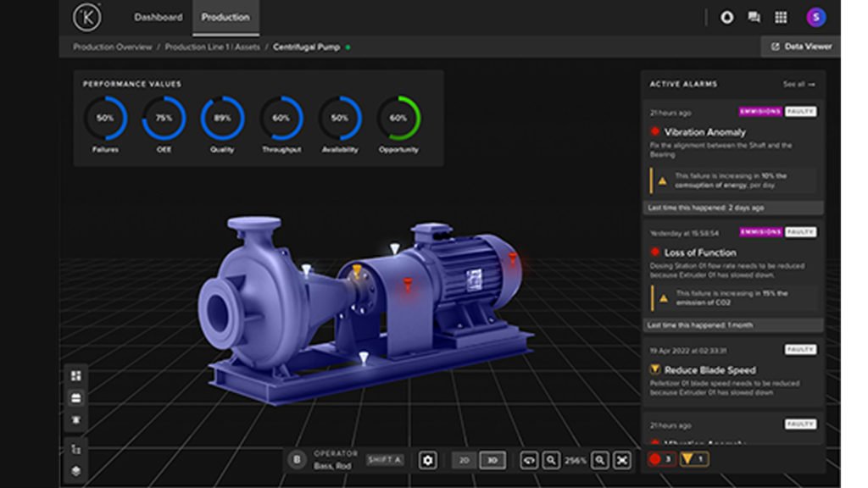Switch the viewport to 2D mode
The image size is (868, 488).
(x=465, y=460)
